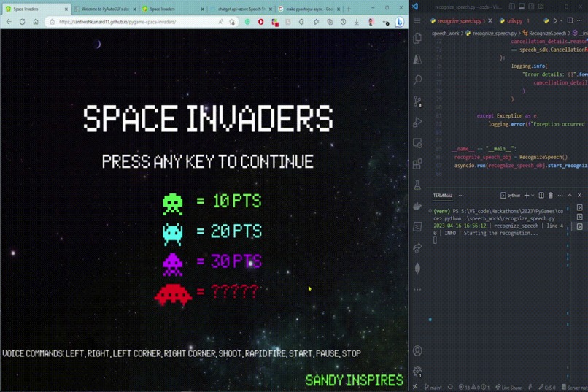Screen dimensions: 588x392
Task: Click the SANDY INSPIRES link in the game
Action: tap(355, 380)
